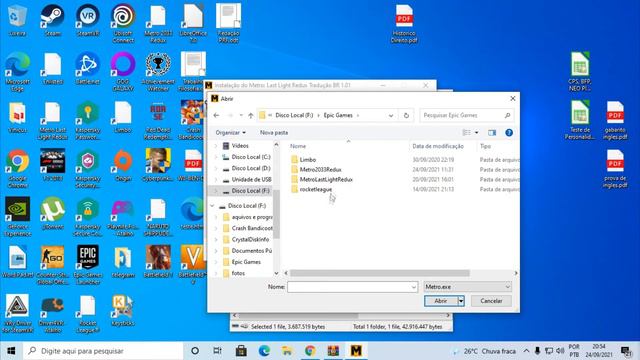Open Counter-Strike Global Offensive shortcut

(52, 264)
